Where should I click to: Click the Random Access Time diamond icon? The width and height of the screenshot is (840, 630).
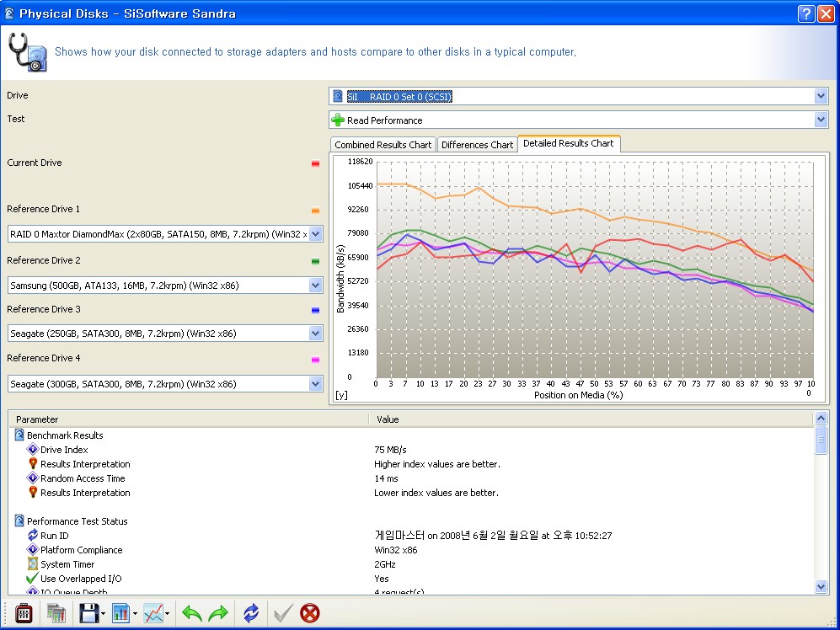(x=33, y=478)
